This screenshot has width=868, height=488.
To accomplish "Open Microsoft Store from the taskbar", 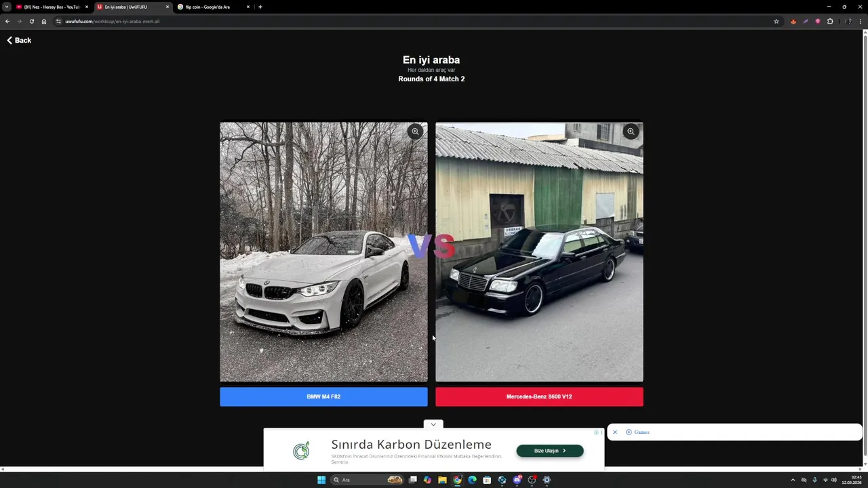I will (x=487, y=480).
